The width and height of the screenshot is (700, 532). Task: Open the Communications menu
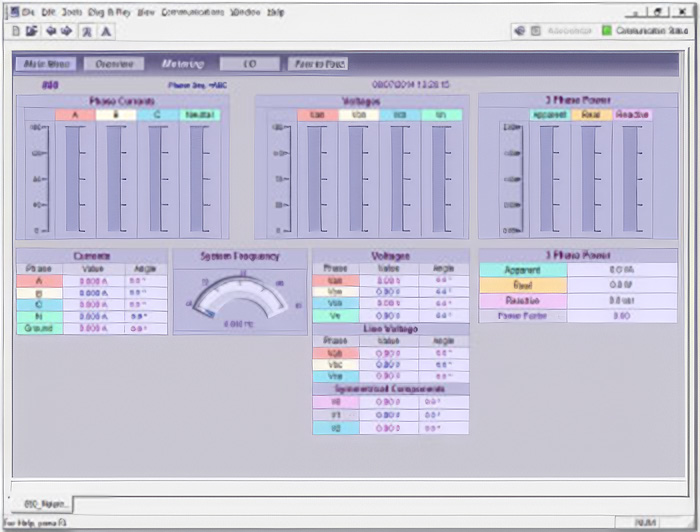click(x=192, y=12)
